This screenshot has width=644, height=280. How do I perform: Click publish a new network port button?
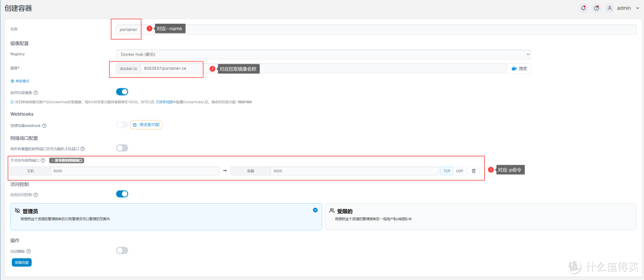point(67,161)
